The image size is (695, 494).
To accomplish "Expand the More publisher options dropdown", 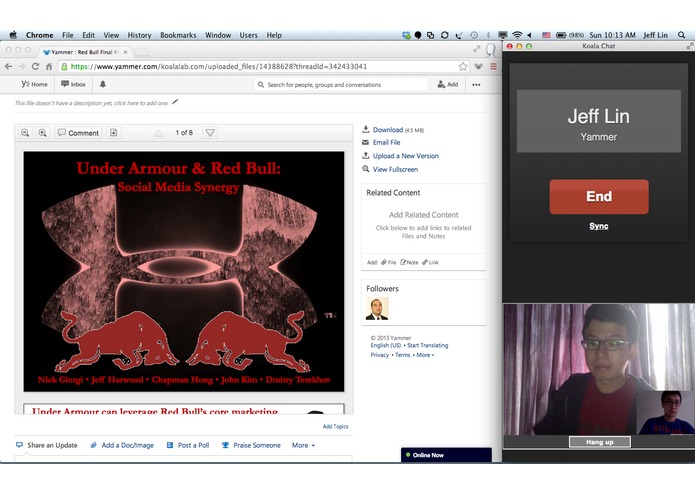I will point(303,445).
